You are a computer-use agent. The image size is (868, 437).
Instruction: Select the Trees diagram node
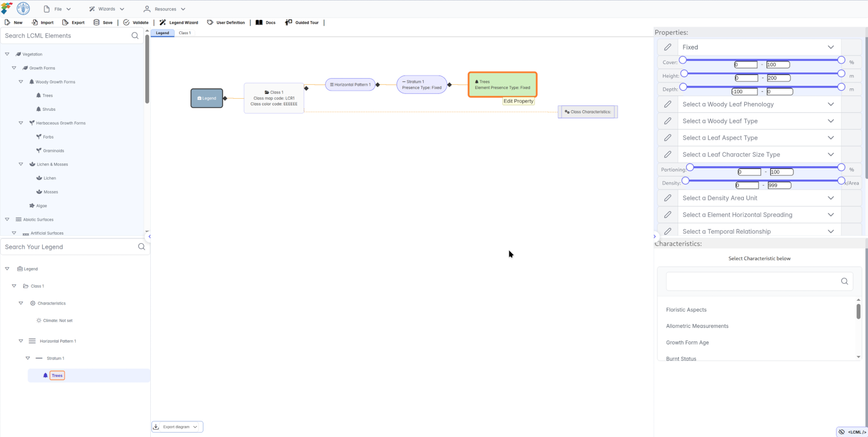(502, 85)
